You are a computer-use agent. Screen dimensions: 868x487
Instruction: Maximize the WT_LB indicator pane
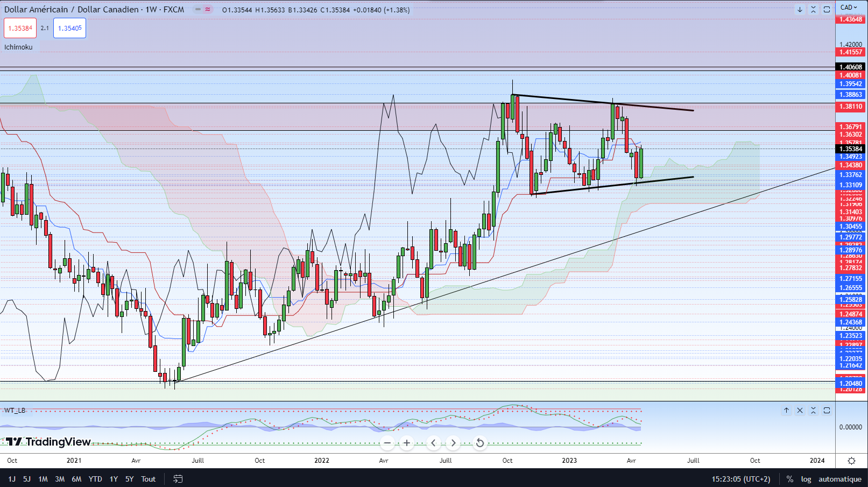(827, 411)
